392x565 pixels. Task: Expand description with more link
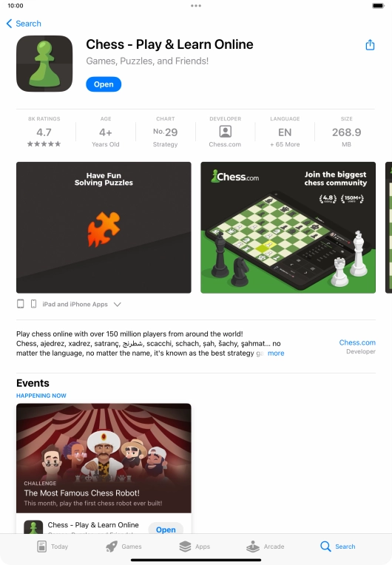276,353
